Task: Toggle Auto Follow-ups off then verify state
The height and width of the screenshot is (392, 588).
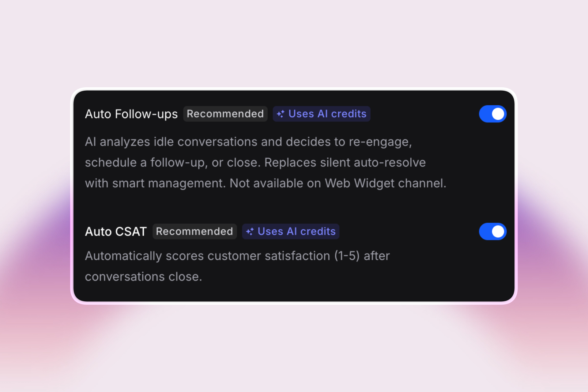Action: [x=492, y=114]
